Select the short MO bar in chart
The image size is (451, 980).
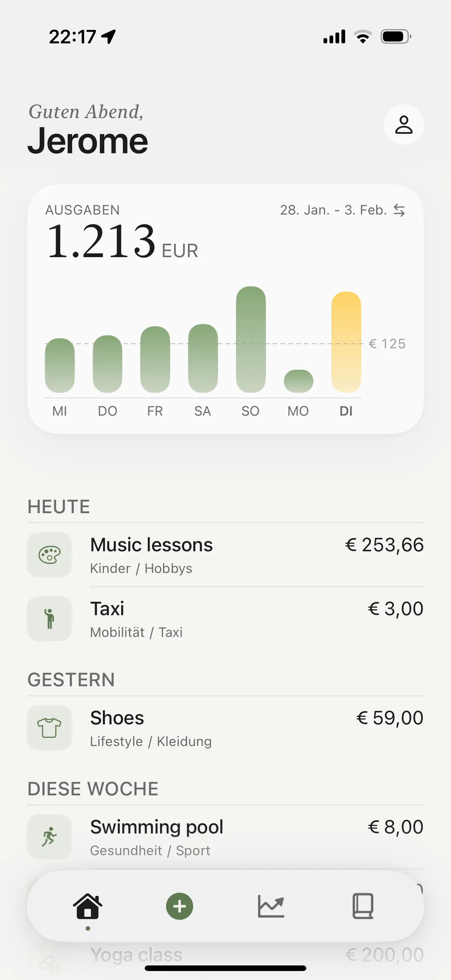point(298,381)
